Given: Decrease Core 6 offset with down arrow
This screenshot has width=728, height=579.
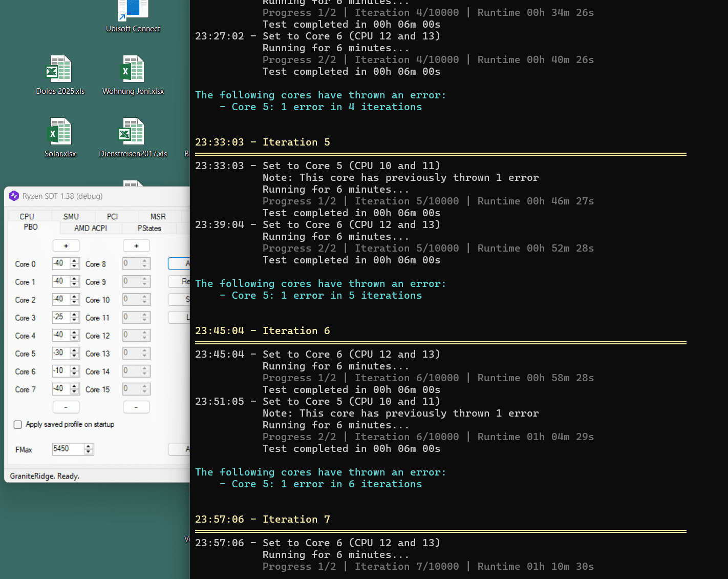Looking at the screenshot, I should coord(75,374).
